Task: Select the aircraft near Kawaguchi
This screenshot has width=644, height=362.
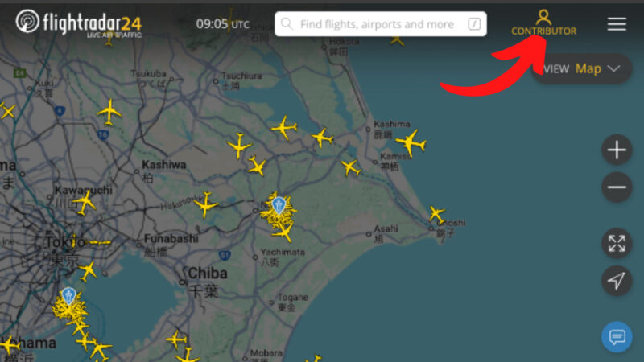Action: pos(85,203)
